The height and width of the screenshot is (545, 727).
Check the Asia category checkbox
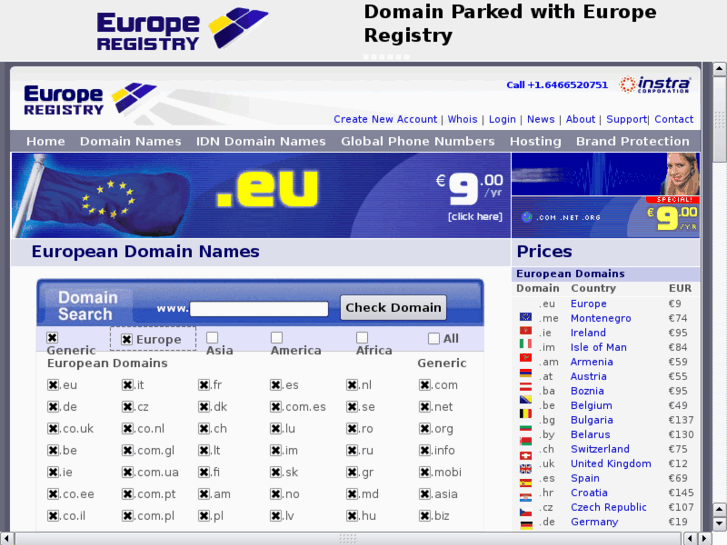212,338
